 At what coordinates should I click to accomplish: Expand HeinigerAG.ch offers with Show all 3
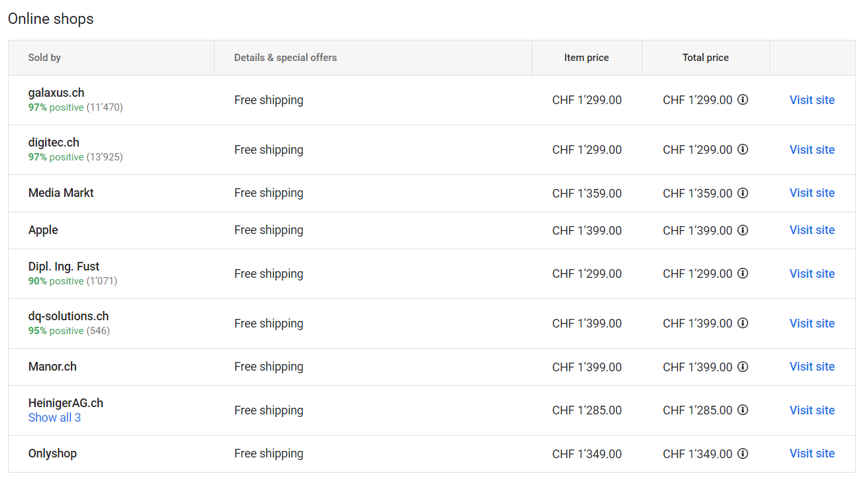pyautogui.click(x=54, y=418)
